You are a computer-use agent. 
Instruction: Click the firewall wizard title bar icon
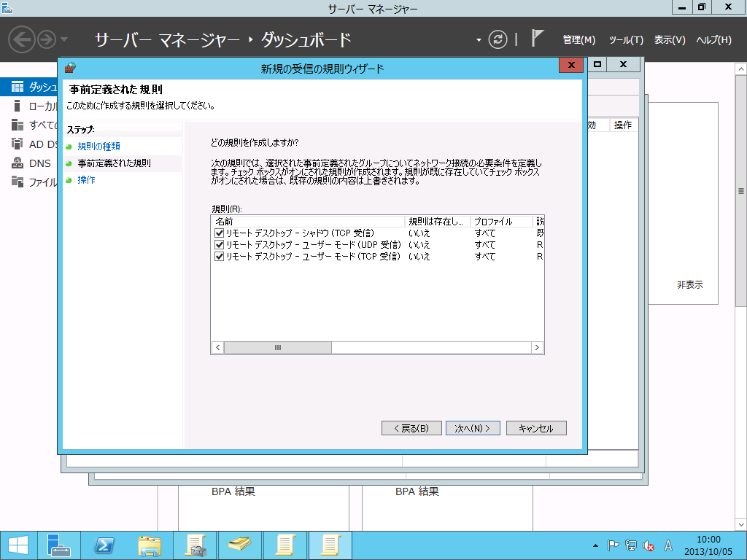tap(70, 68)
